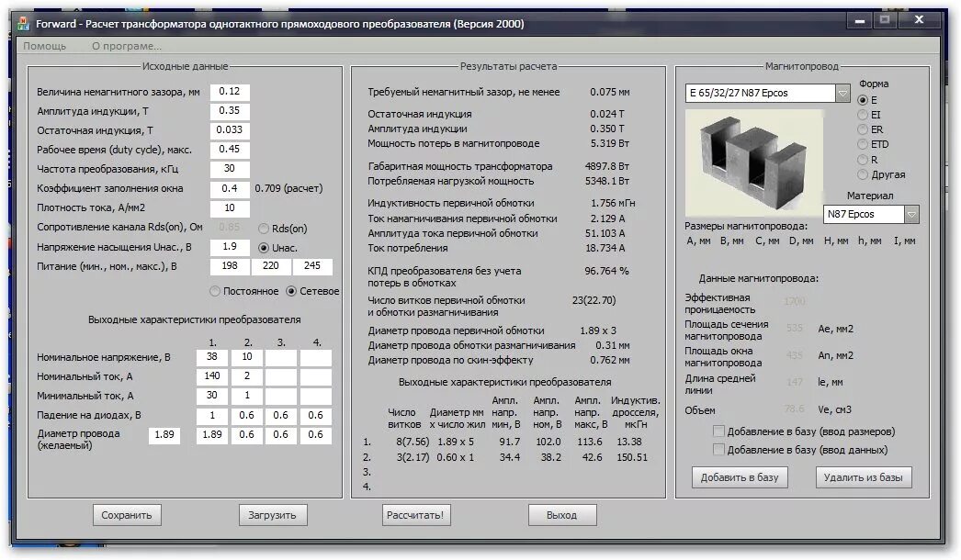This screenshot has height=560, width=961.
Task: Expand the N87 Epcos material dropdown
Action: coord(911,215)
